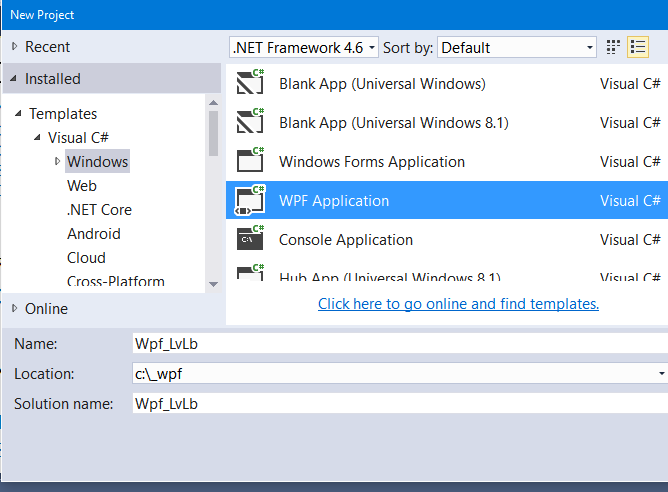
Task: Open the Location path dropdown arrow
Action: coord(661,374)
